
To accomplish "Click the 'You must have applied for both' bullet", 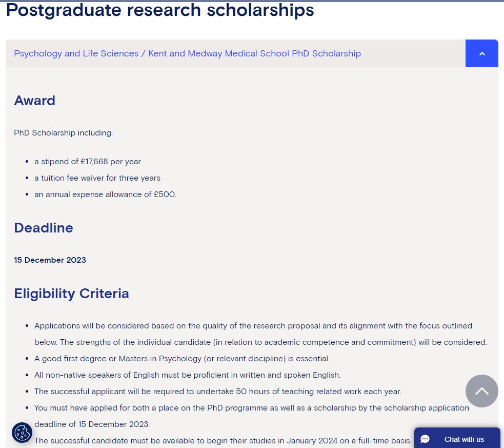I will [252, 416].
